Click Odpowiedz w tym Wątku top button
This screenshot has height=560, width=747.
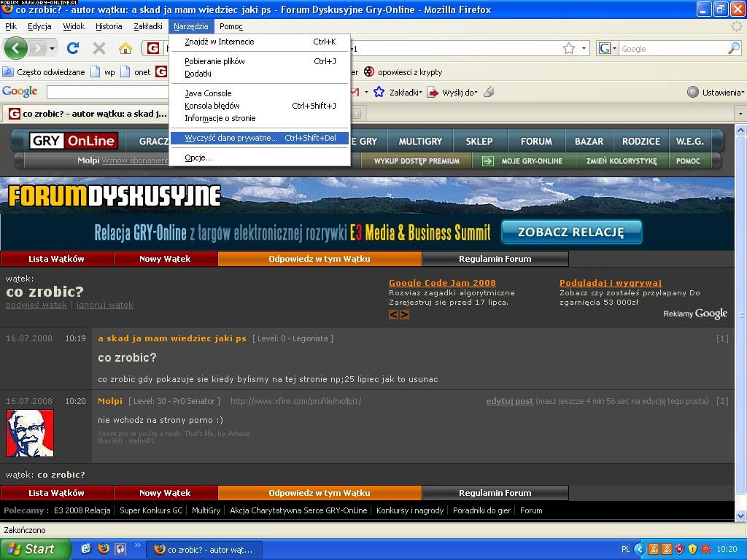click(319, 259)
